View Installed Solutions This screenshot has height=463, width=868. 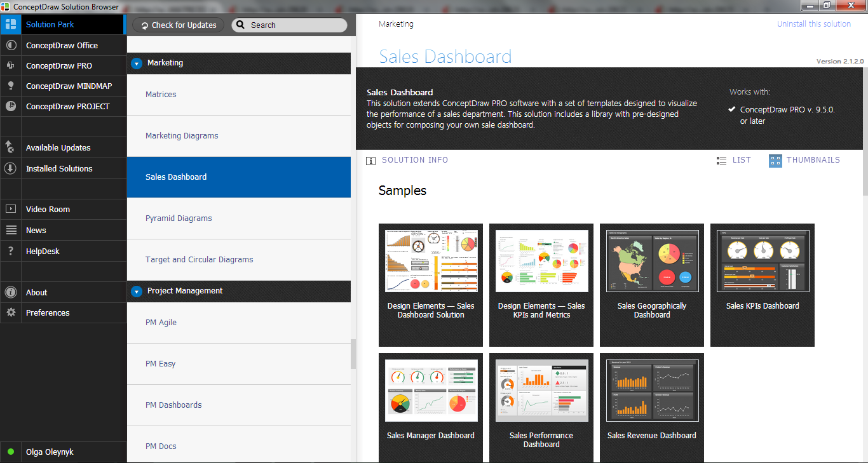tap(62, 168)
